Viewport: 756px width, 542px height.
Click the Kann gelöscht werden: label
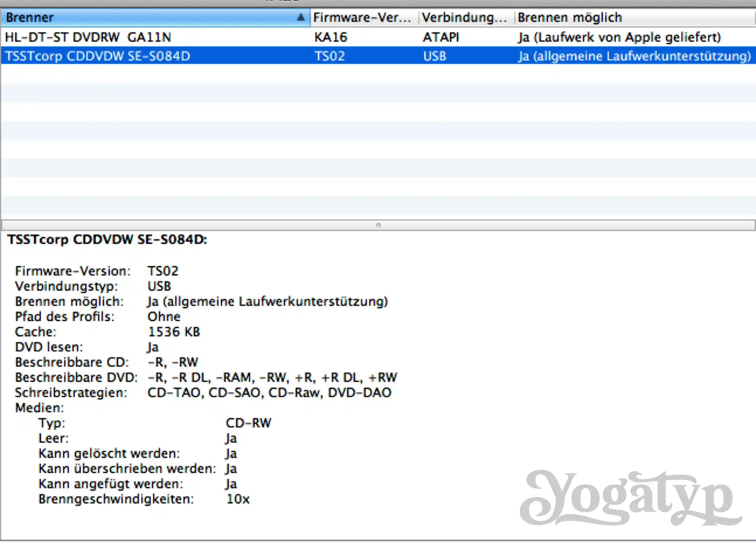tap(109, 454)
